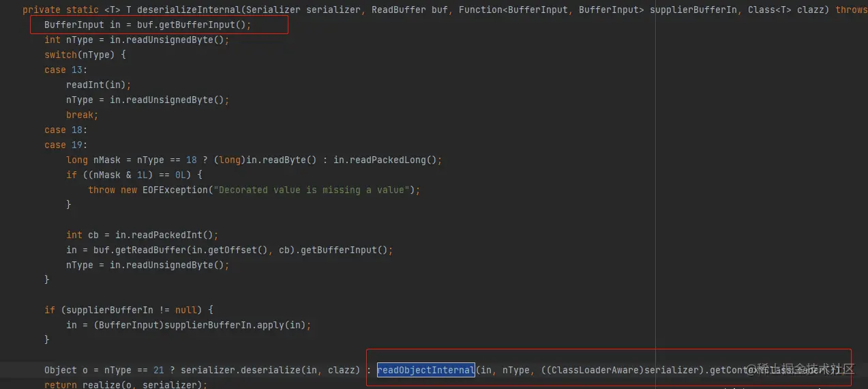Viewport: 868px width, 389px height.
Task: Click the 'int cb' declaration
Action: [x=83, y=235]
